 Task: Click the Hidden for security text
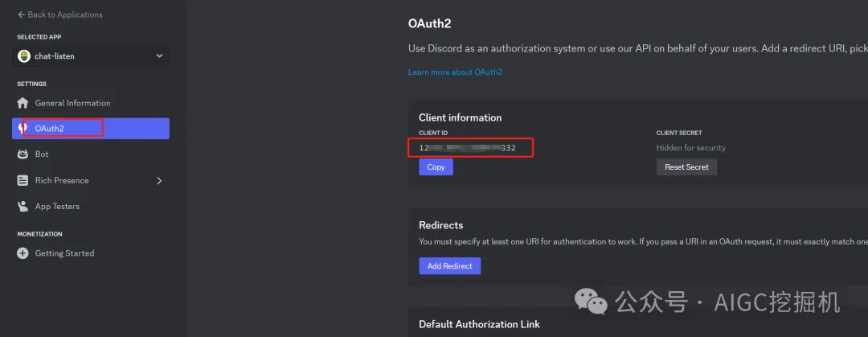691,148
